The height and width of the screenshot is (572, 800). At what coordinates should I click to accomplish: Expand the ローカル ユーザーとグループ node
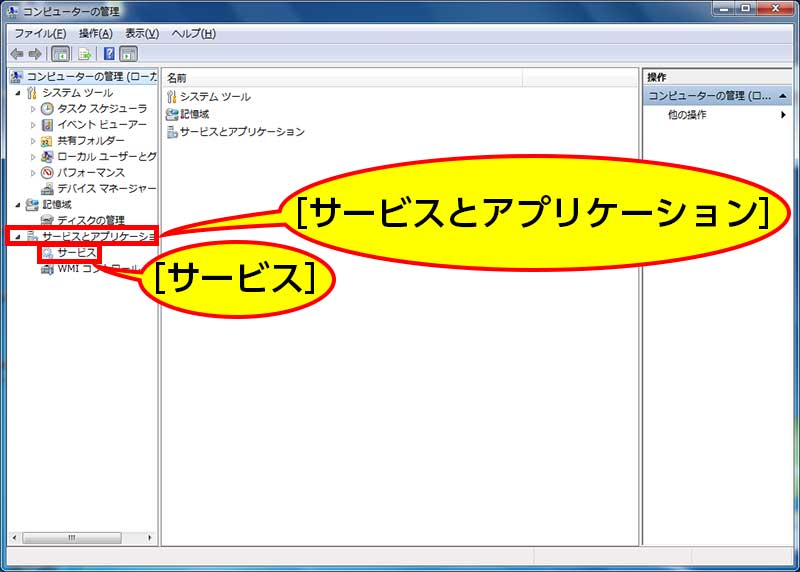click(x=33, y=157)
